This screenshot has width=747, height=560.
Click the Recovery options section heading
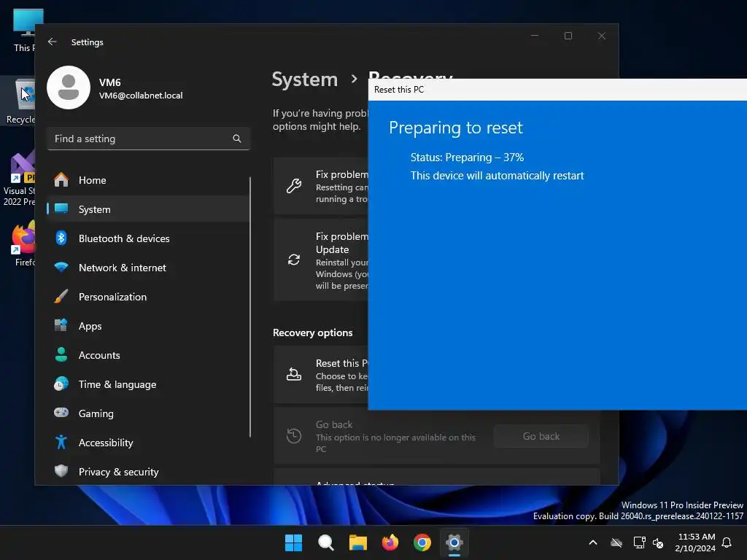pyautogui.click(x=312, y=332)
